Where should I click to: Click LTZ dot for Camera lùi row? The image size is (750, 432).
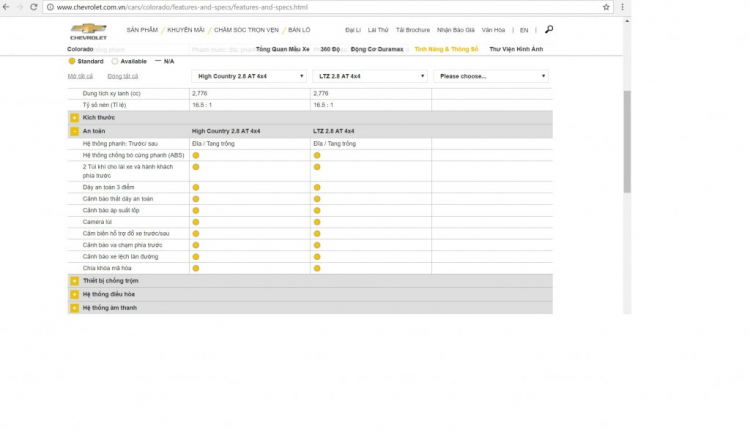pyautogui.click(x=317, y=222)
